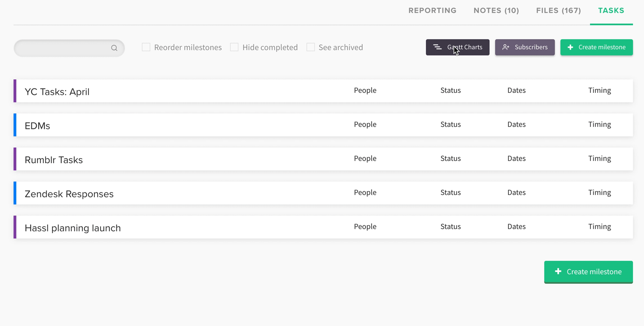
Task: Click plus icon in bottom Create milestone
Action: click(x=558, y=271)
